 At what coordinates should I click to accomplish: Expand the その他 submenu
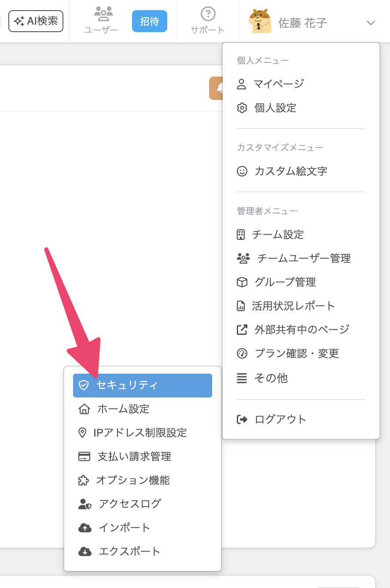point(270,378)
